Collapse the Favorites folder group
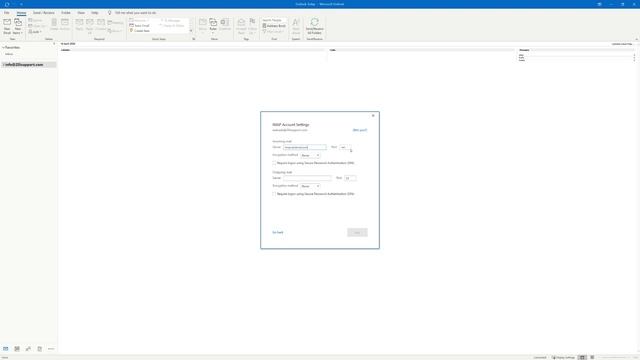This screenshot has height=360, width=640. [x=3, y=48]
